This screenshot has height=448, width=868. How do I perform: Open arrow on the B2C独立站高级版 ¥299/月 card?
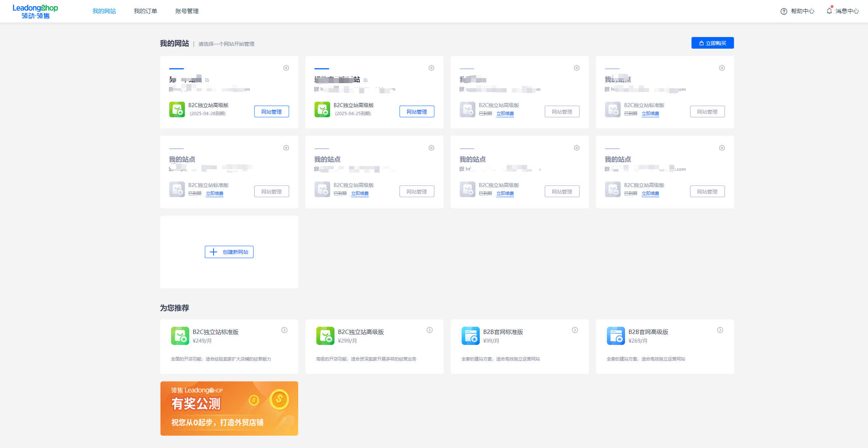point(430,330)
